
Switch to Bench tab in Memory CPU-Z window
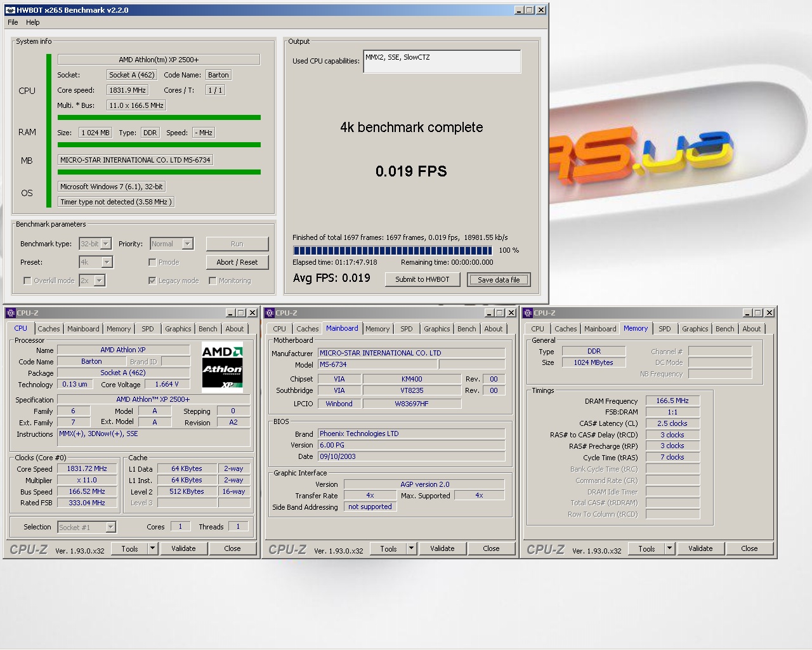pos(725,329)
